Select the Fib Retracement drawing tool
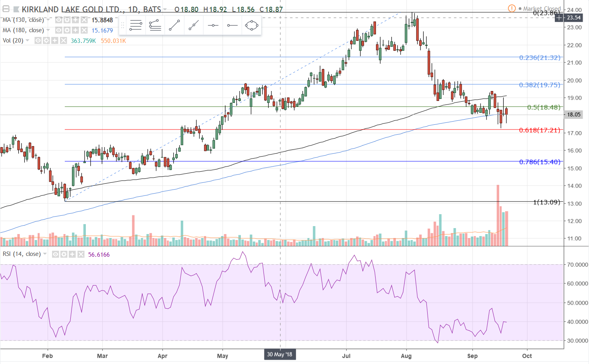The width and height of the screenshot is (589, 364). coord(136,25)
